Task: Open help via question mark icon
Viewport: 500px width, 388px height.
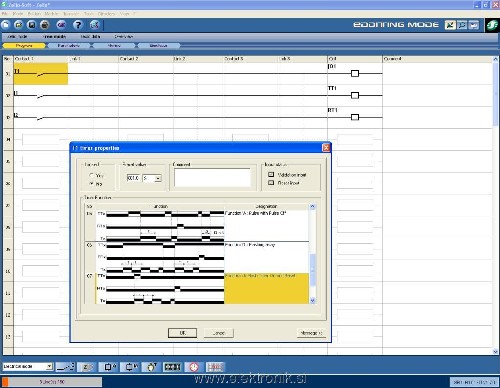Action: click(x=78, y=25)
